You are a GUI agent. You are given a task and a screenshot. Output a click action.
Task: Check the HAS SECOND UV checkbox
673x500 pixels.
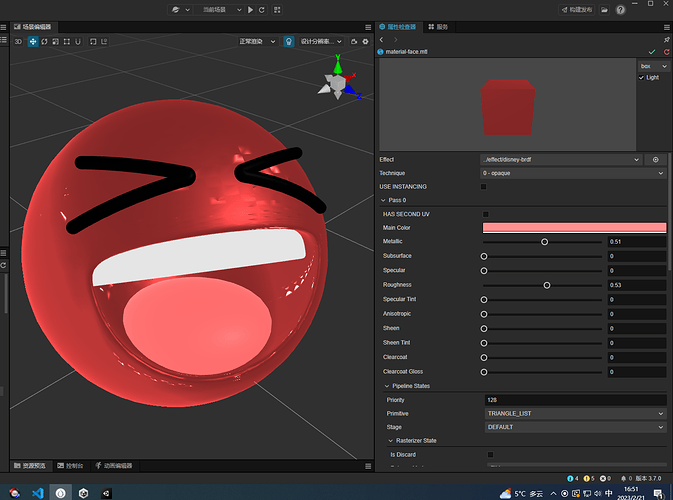click(x=486, y=214)
